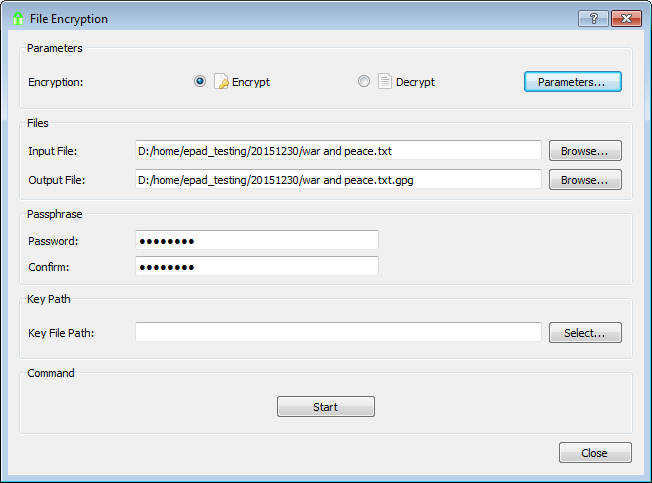Click the Close button at bottom

595,453
